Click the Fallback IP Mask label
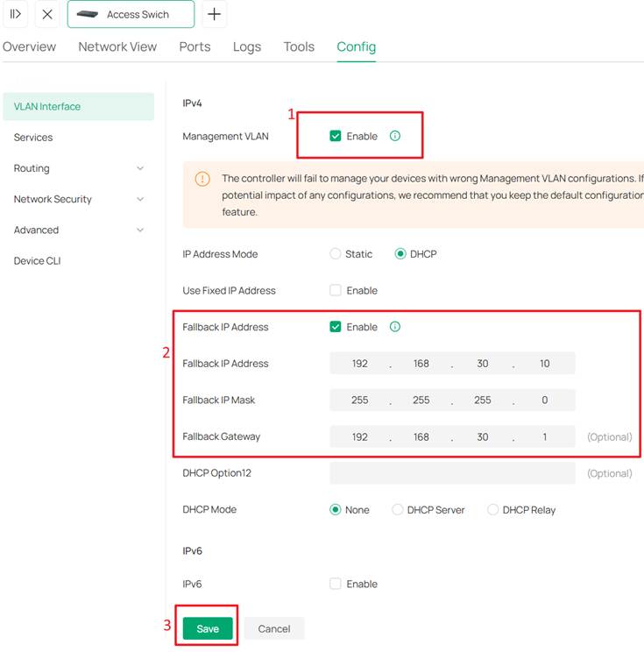Viewport: 644px width, 652px height. tap(219, 400)
